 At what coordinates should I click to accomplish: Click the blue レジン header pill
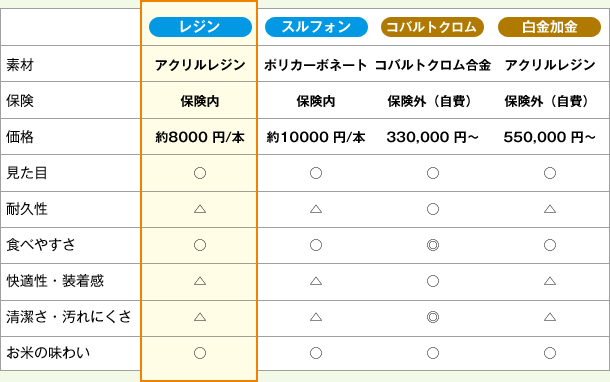pos(200,27)
